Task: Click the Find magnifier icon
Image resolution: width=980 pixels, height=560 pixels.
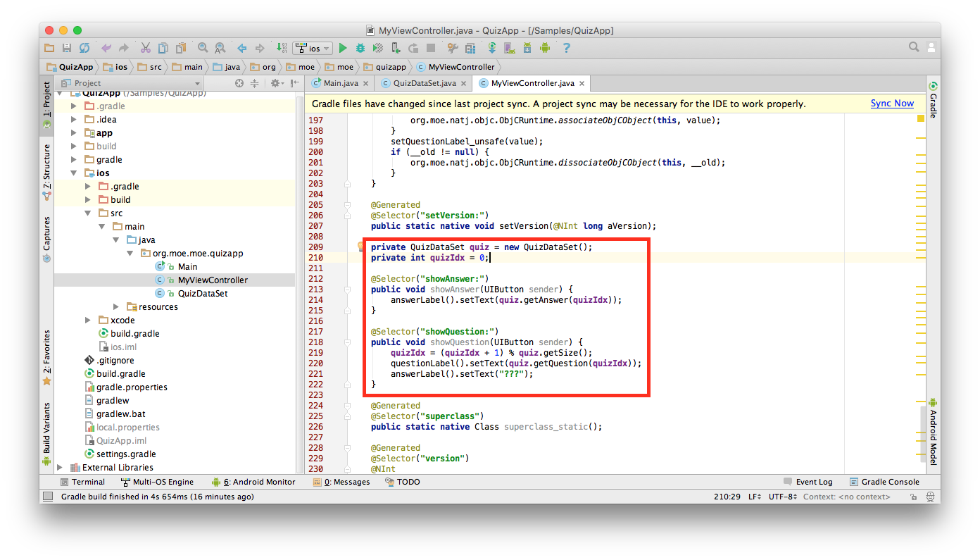Action: point(203,48)
